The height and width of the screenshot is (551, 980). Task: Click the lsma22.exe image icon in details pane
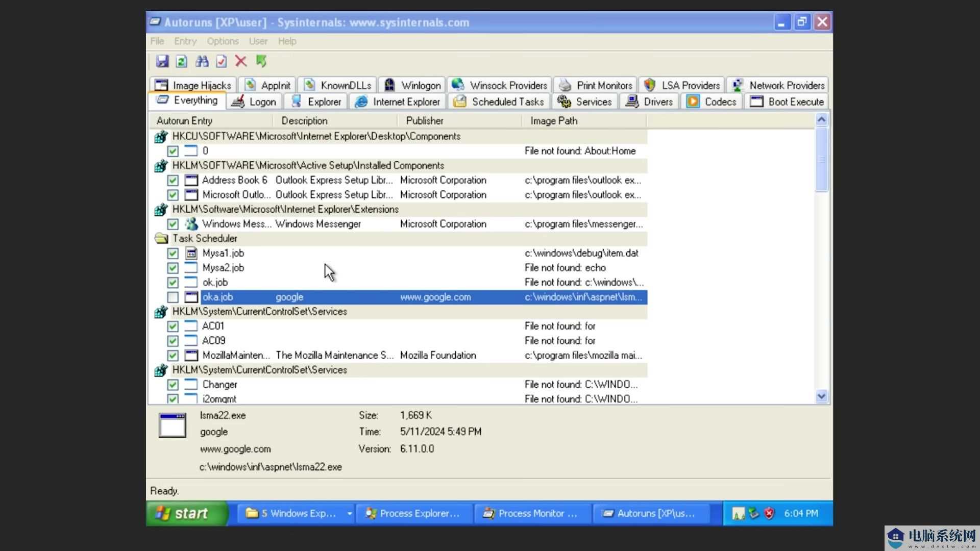173,425
